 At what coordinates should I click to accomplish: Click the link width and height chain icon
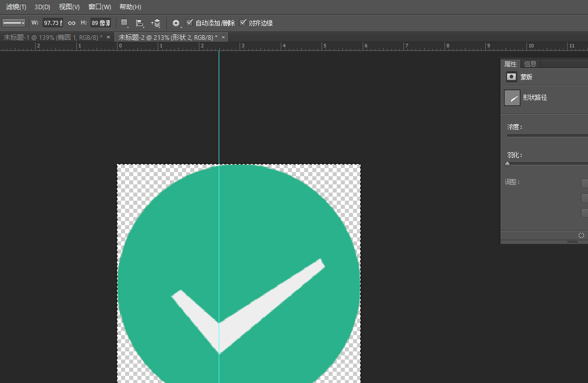72,23
